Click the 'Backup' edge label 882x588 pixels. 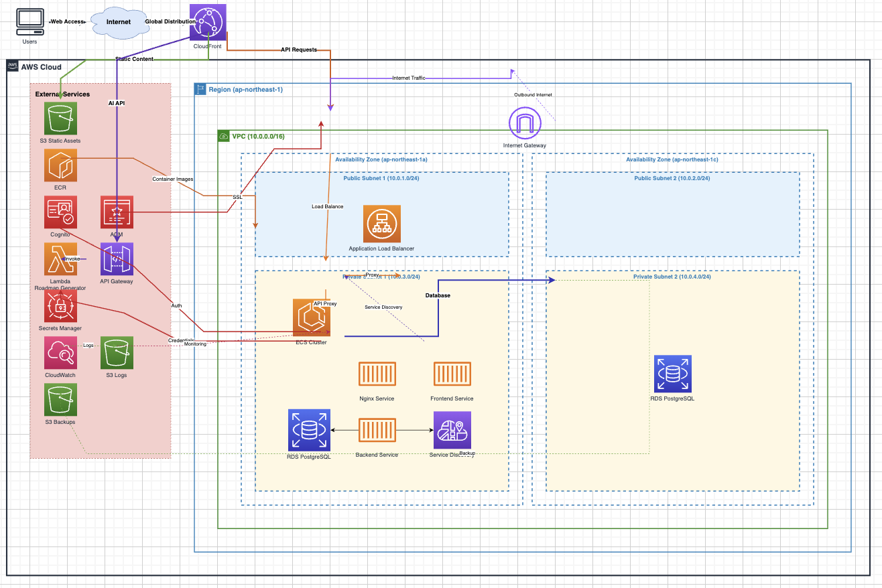click(467, 453)
